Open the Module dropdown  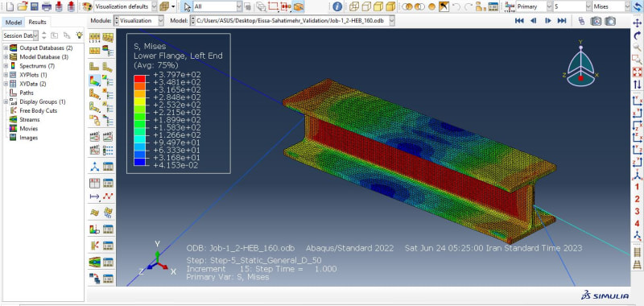click(138, 21)
